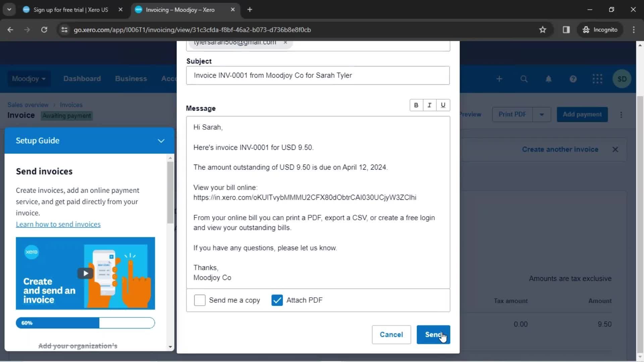Apply bold formatting to message
The width and height of the screenshot is (644, 362).
click(416, 105)
